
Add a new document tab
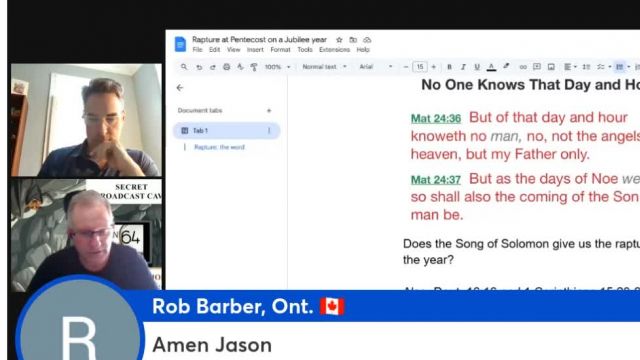pos(269,111)
